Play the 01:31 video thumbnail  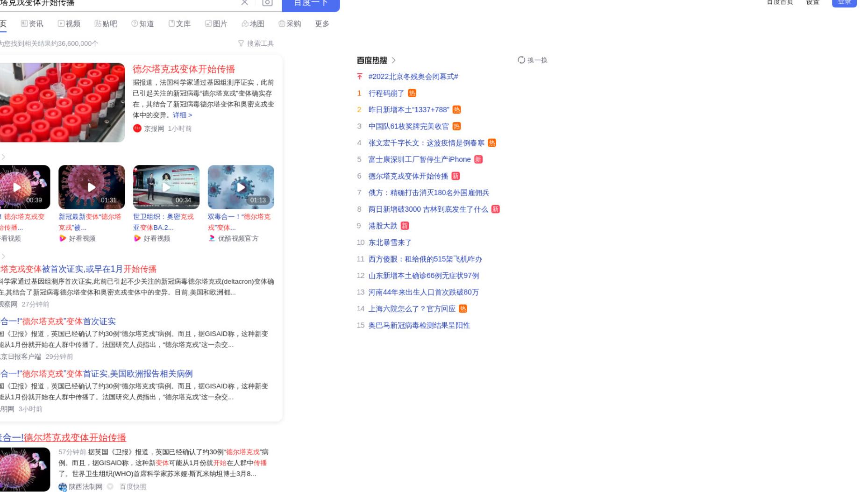click(x=92, y=187)
